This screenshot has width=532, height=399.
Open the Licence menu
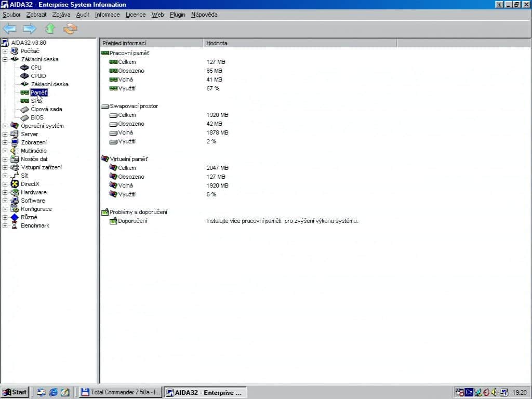pos(136,15)
